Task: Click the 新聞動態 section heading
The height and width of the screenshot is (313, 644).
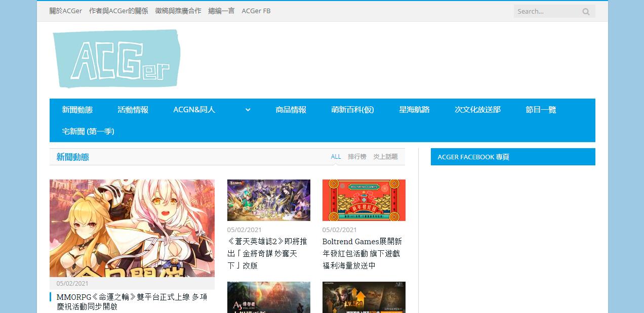Action: click(x=73, y=157)
